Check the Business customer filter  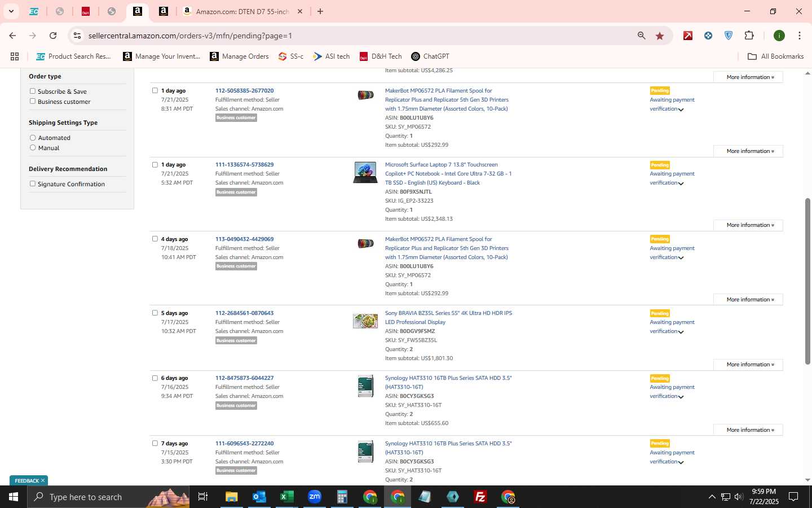[33, 101]
